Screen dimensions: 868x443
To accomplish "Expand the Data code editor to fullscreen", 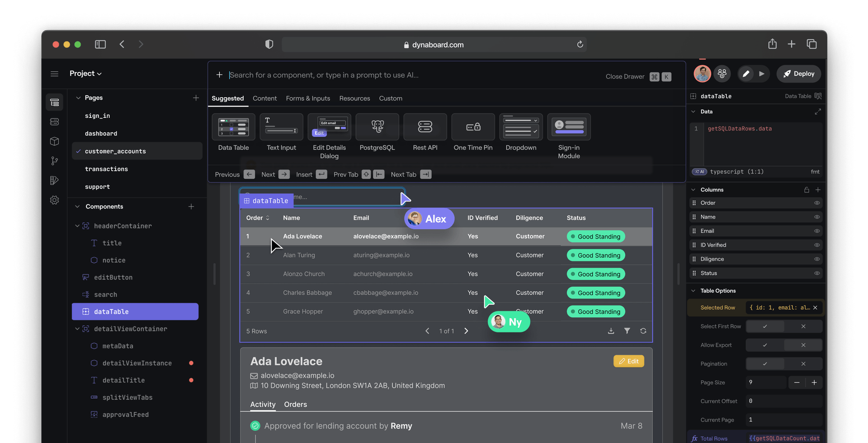I will (x=818, y=112).
